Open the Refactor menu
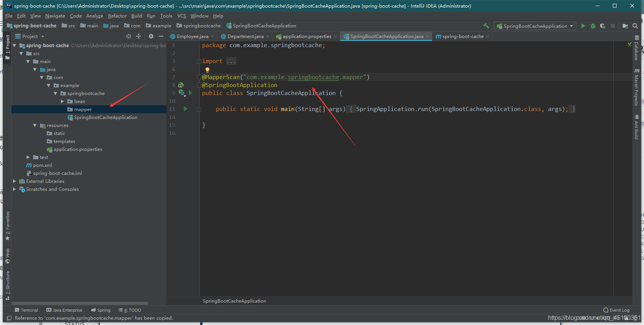The width and height of the screenshot is (644, 325). [x=117, y=16]
